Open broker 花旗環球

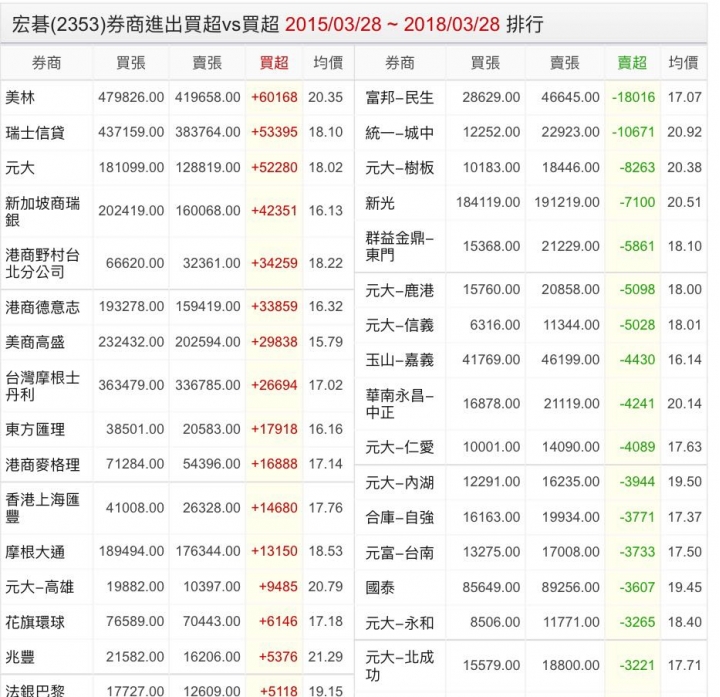35,622
